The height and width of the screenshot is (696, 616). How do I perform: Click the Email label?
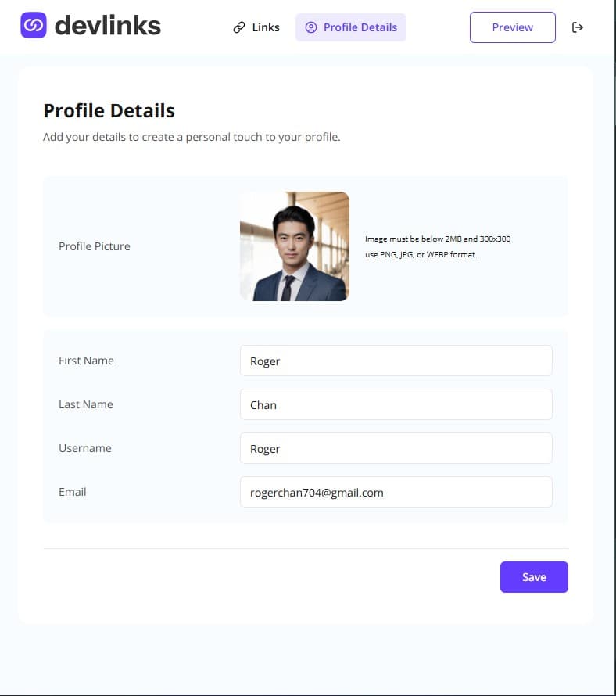point(73,492)
